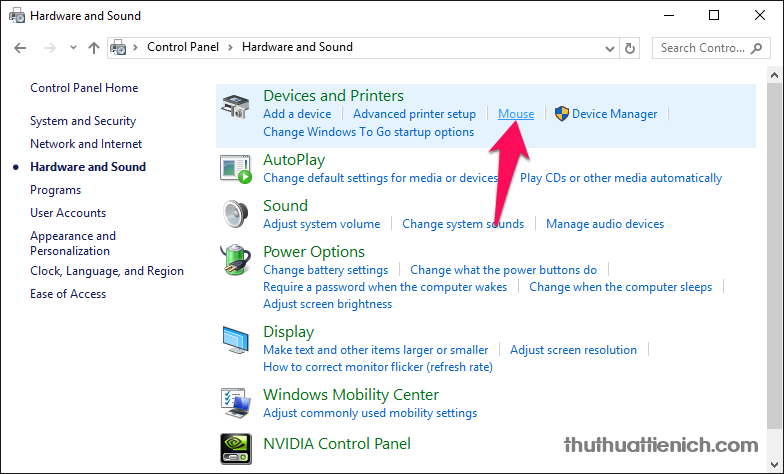Go up one level with up arrow
Screen dimensions: 784x474
point(94,47)
